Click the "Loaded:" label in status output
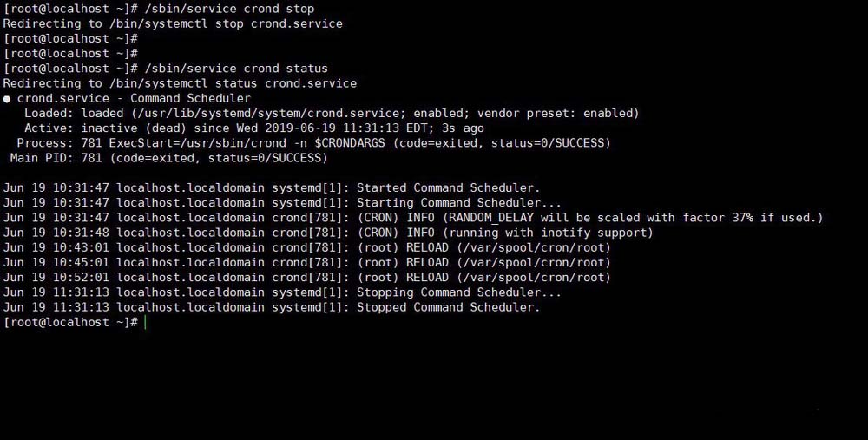This screenshot has width=868, height=440. (49, 114)
